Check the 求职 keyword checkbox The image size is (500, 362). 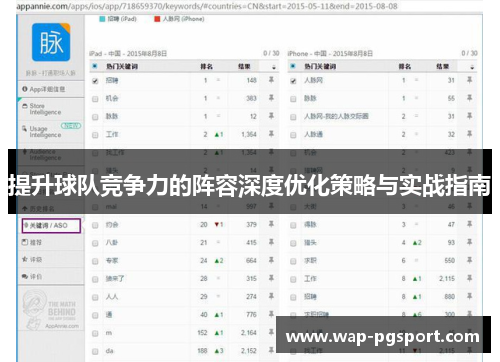[293, 261]
